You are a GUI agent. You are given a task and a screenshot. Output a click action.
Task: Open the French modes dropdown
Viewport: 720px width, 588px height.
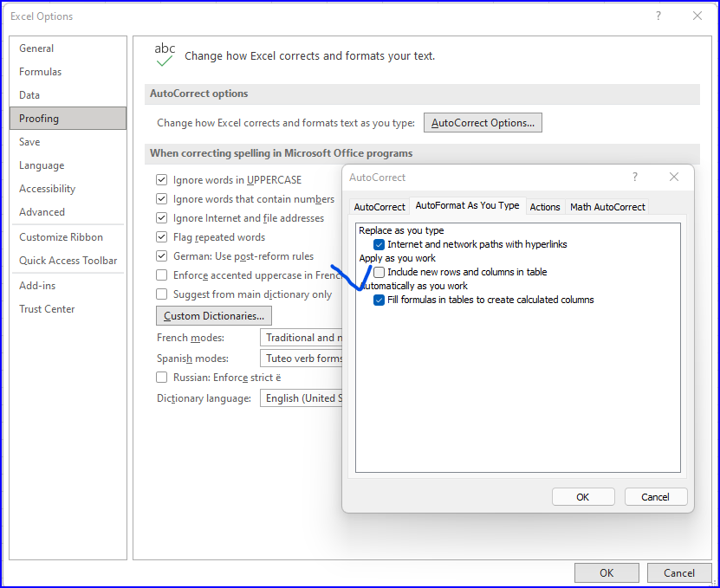click(x=302, y=338)
